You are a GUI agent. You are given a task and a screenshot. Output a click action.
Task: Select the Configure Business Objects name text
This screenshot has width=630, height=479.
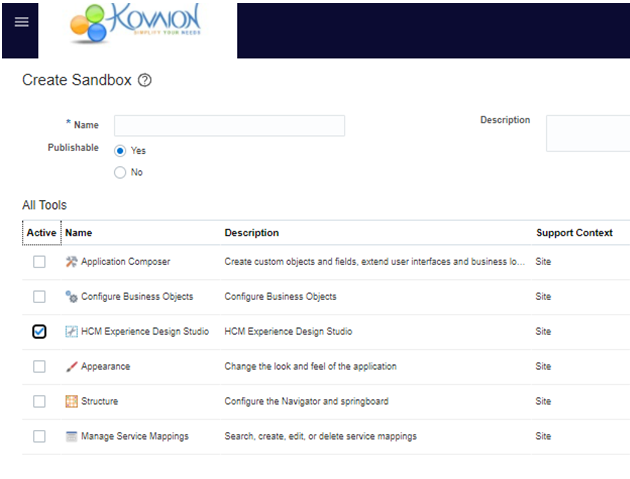[x=137, y=297]
